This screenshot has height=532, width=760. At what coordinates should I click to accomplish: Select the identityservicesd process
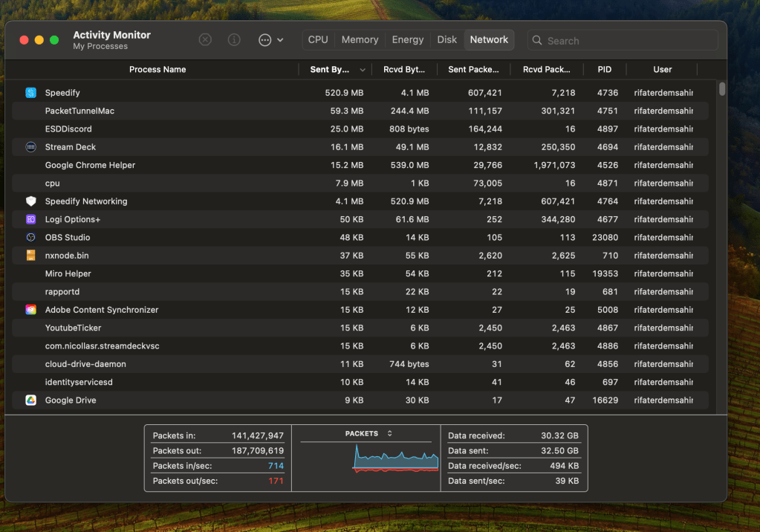coord(360,382)
